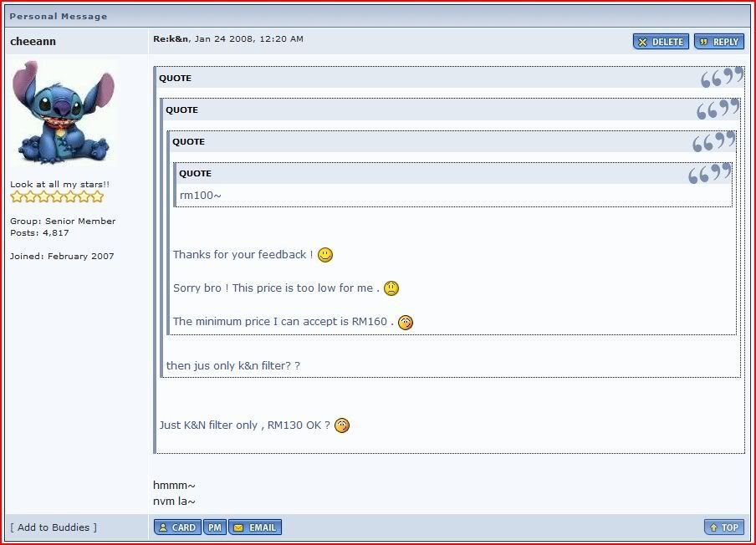Click the Personal Message header bar
Screen dimensions: 756x545
point(58,15)
